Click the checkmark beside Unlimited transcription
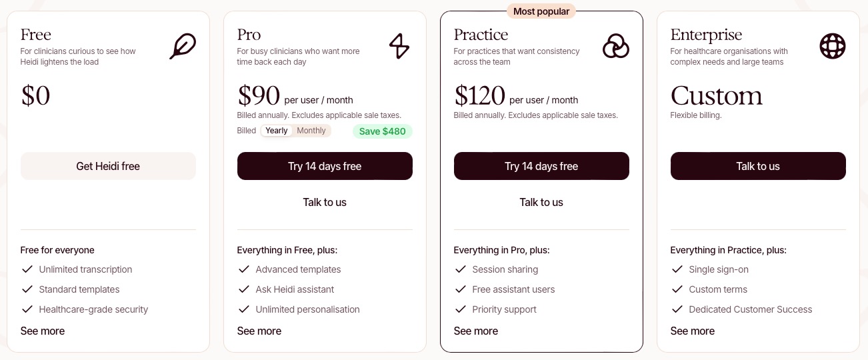The width and height of the screenshot is (868, 360). point(27,269)
